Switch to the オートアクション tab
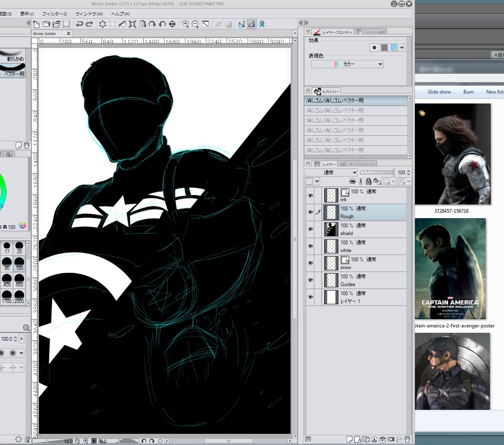The height and width of the screenshot is (445, 504). pyautogui.click(x=357, y=164)
